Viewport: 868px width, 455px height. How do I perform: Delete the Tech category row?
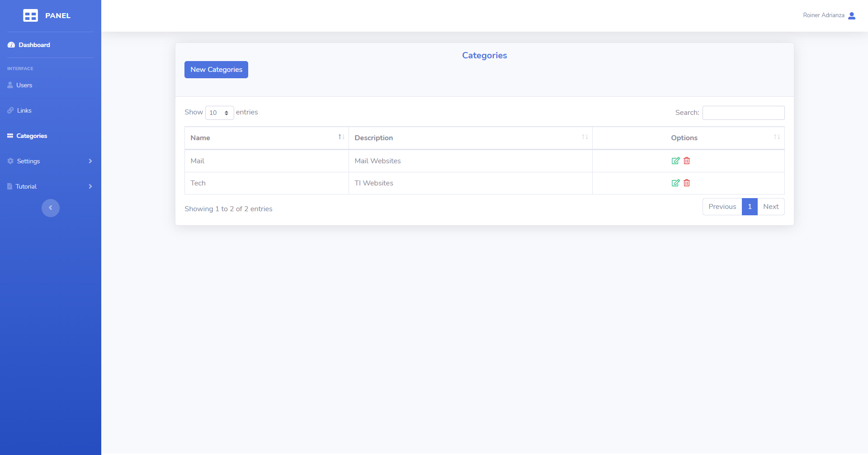click(x=687, y=183)
